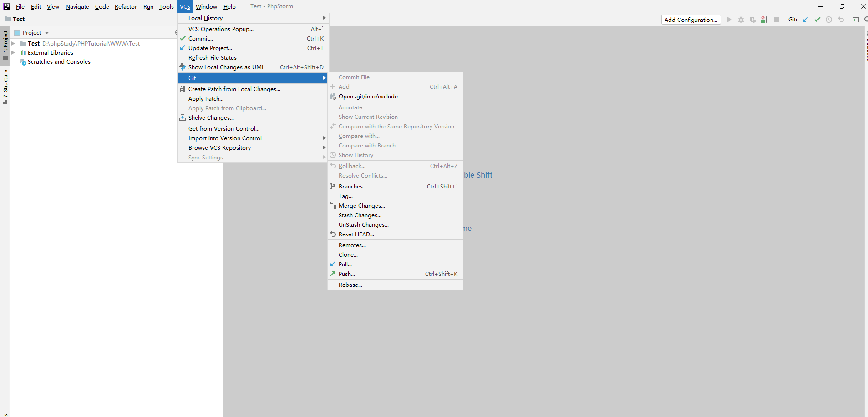Choose Stash Changes... item

pos(395,215)
